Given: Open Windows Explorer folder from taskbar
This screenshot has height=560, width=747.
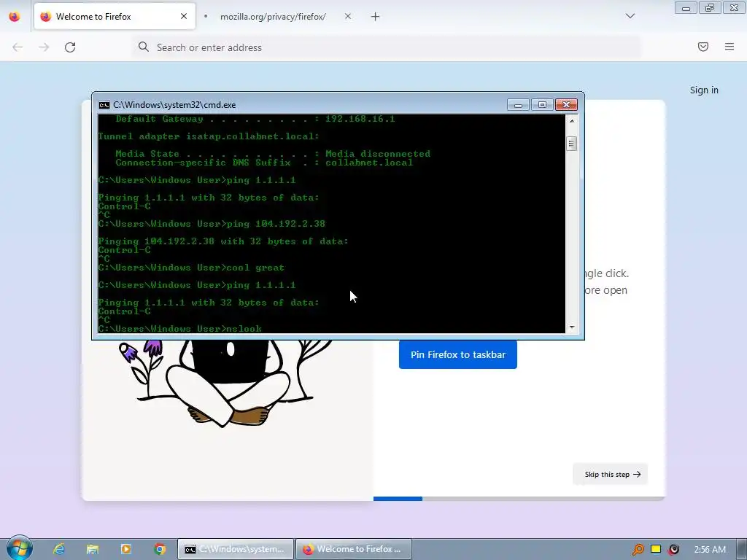Looking at the screenshot, I should [93, 549].
